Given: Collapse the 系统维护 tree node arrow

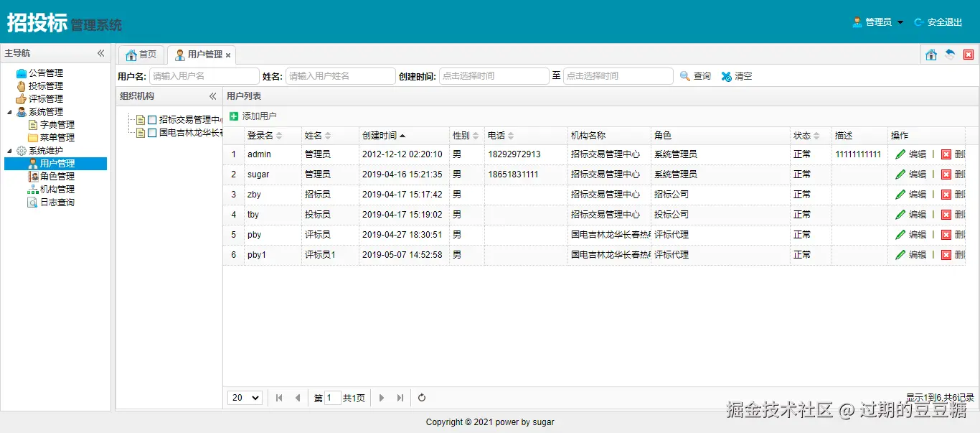Looking at the screenshot, I should (x=9, y=151).
